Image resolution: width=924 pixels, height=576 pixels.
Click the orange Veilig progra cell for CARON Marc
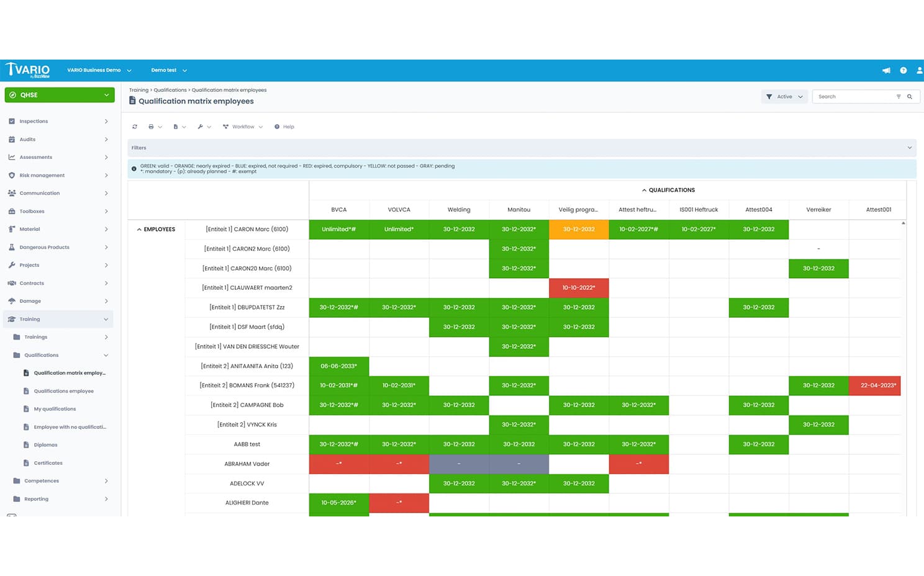click(x=579, y=230)
